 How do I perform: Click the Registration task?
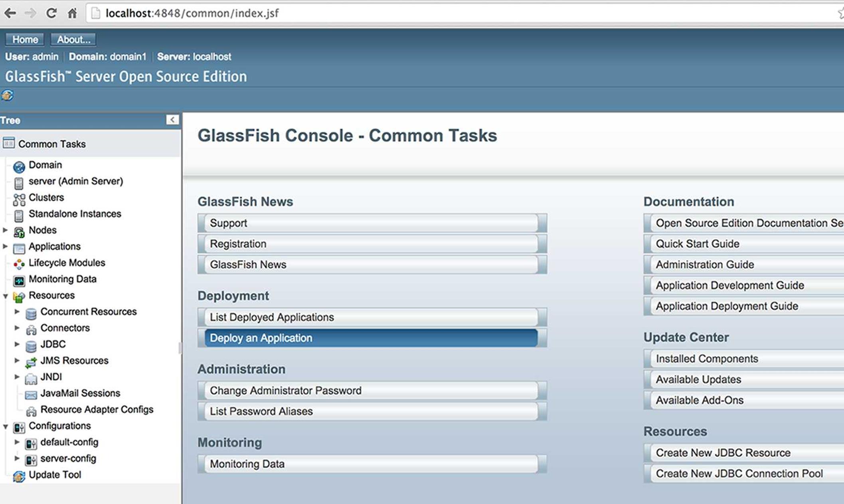click(x=372, y=244)
